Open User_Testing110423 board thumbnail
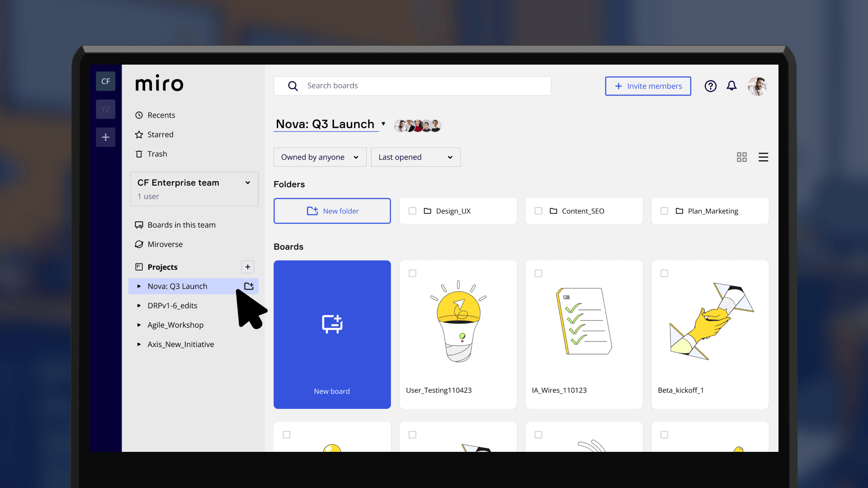Viewport: 868px width, 488px height. click(458, 322)
